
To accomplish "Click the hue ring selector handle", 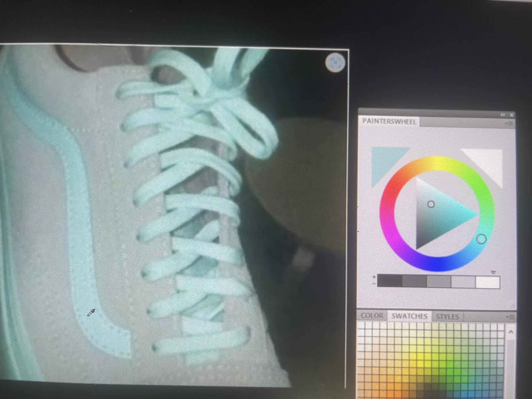I will point(481,239).
